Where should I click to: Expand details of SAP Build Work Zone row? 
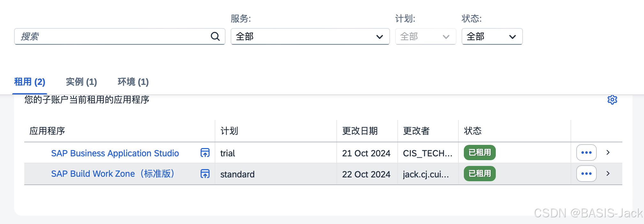tap(607, 174)
